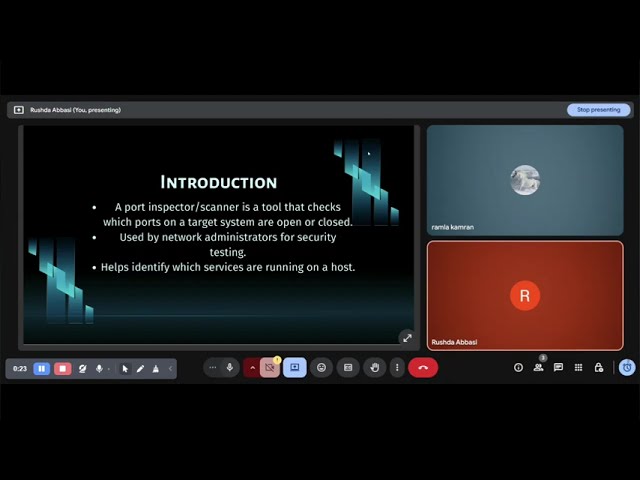
Task: Select the ramla kamran participant tile
Action: (x=525, y=180)
